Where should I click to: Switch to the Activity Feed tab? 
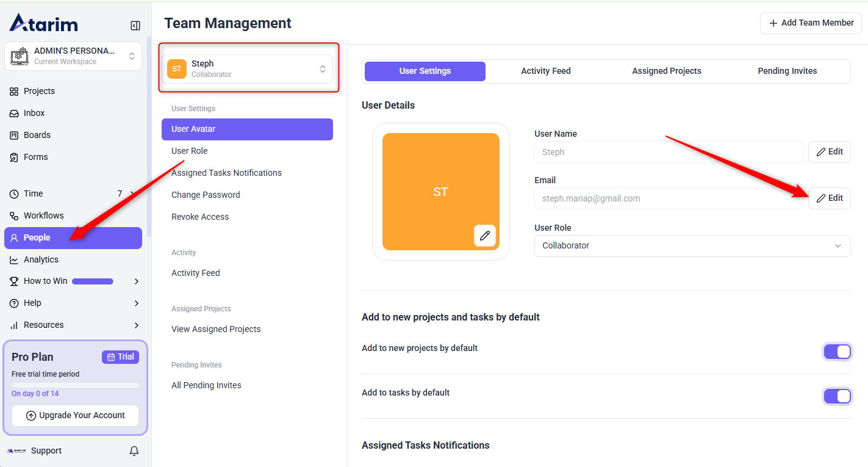point(545,71)
